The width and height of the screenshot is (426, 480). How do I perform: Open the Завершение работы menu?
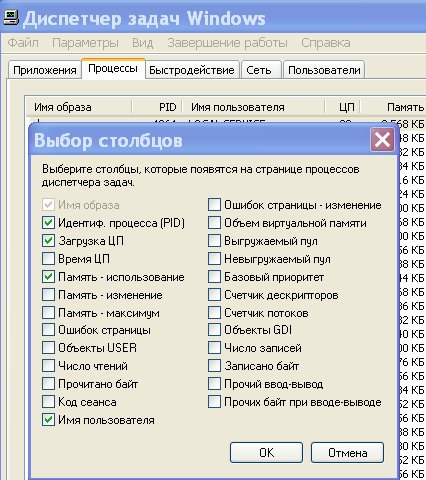227,43
